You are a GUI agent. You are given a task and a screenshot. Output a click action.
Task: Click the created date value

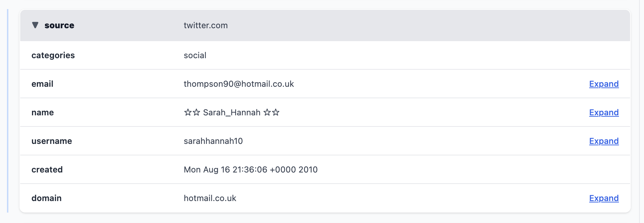(x=250, y=170)
